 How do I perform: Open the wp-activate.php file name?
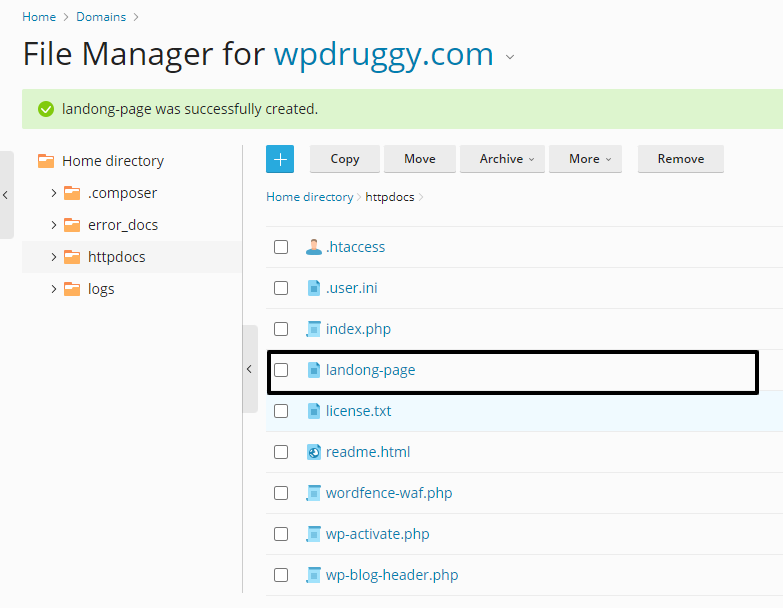[x=378, y=534]
